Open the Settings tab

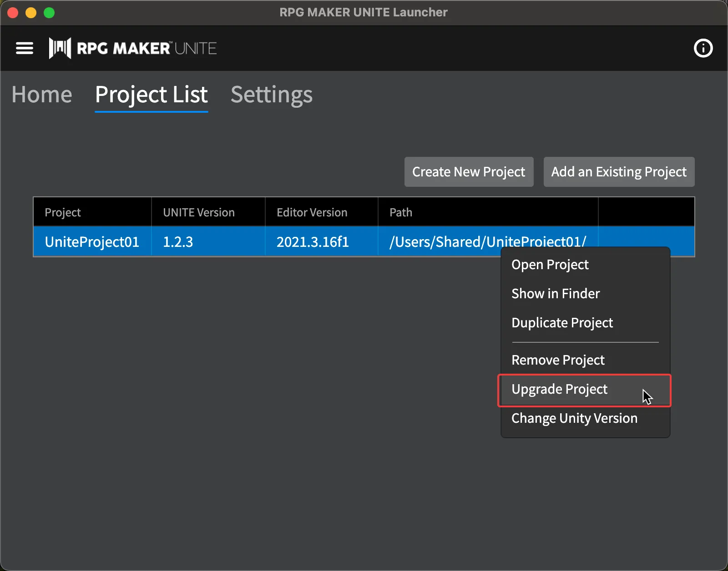coord(271,95)
